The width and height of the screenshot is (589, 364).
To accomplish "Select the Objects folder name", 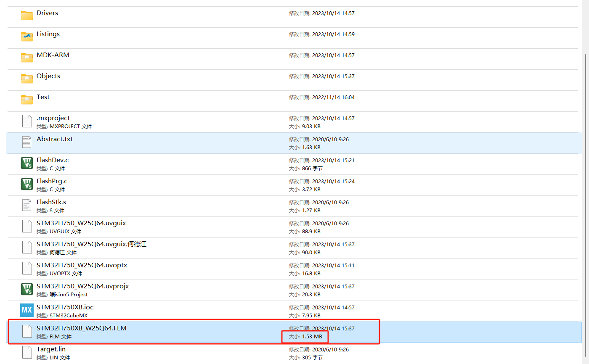I will click(48, 76).
